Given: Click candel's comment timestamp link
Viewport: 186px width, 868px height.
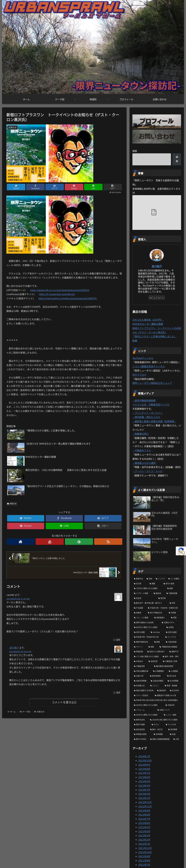Looking at the screenshot, I should pyautogui.click(x=18, y=599).
